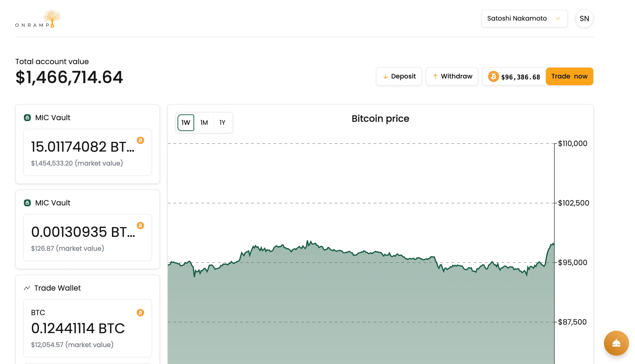Click the $1,466,714.64 total account value
This screenshot has width=635, height=364.
69,77
